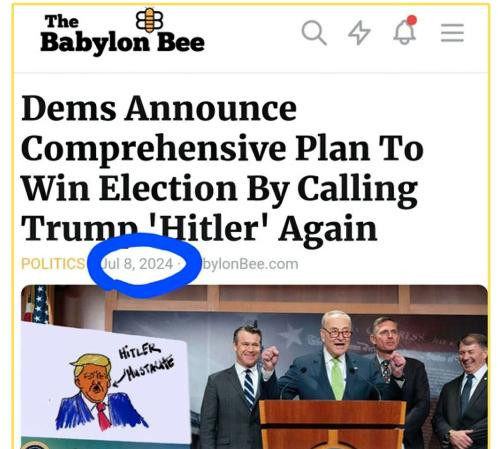This screenshot has height=449, width=500.
Task: Tap the lightning bolt icon
Action: [359, 33]
